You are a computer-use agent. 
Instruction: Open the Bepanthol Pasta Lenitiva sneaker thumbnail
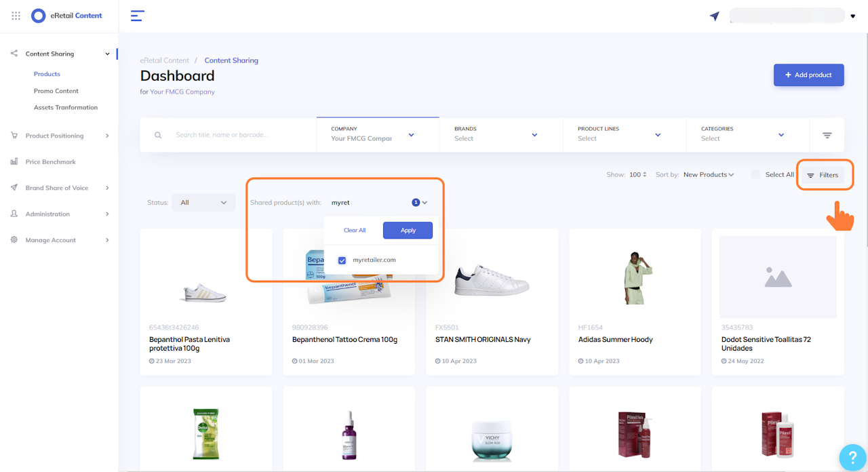click(x=205, y=292)
